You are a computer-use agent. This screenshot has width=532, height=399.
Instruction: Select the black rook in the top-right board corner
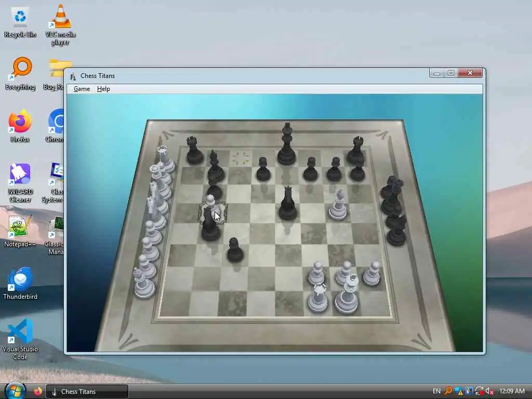tap(356, 150)
